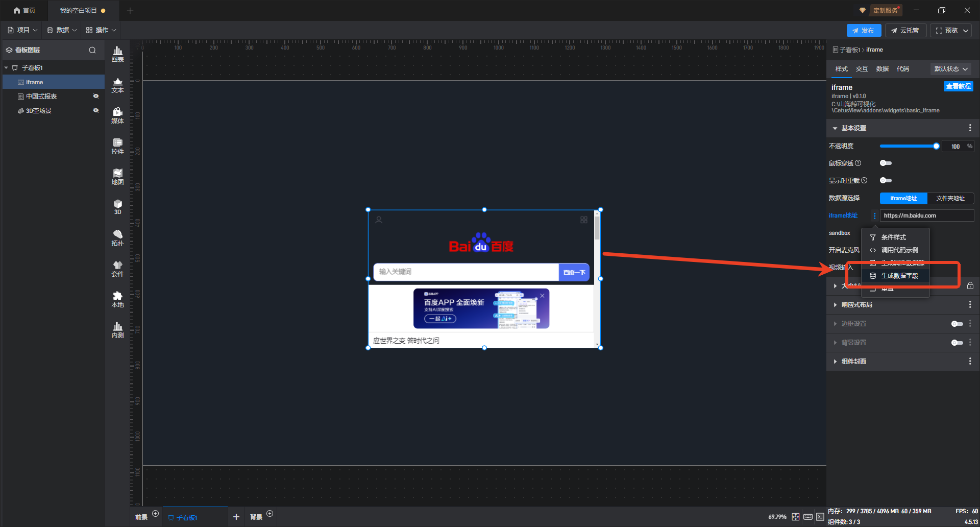Search layers with the magnifier icon
980x527 pixels.
92,50
